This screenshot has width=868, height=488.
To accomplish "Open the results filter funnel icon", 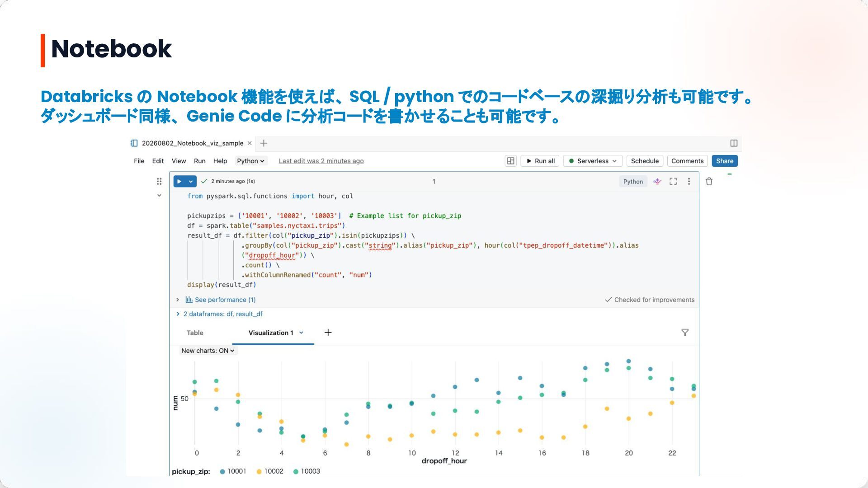I will tap(685, 333).
